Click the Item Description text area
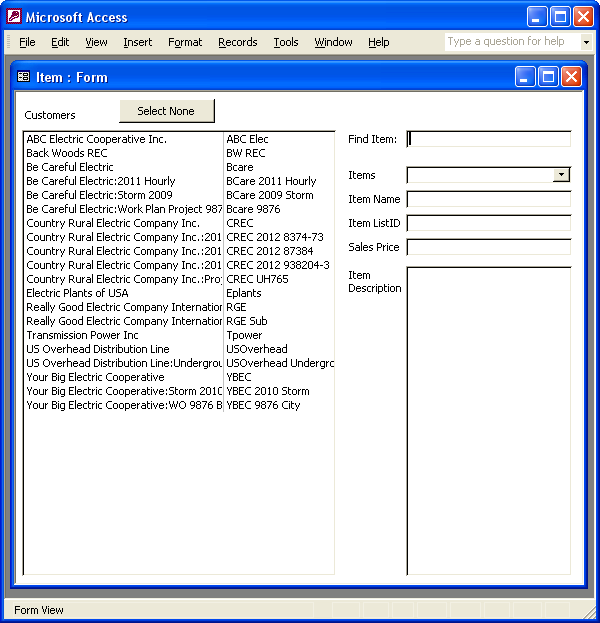Screen dimensions: 600x623 [489, 421]
